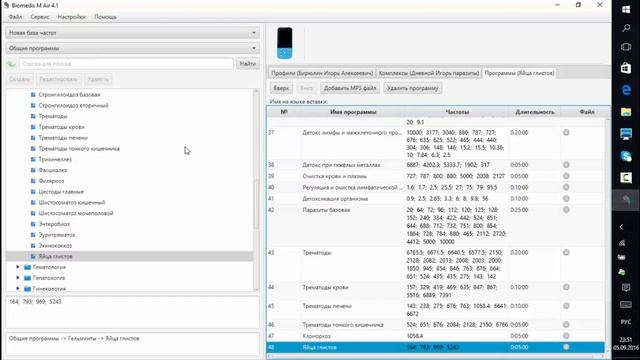The height and width of the screenshot is (360, 640).
Task: Toggle file circle for Паразиты базовая
Action: 566,210
